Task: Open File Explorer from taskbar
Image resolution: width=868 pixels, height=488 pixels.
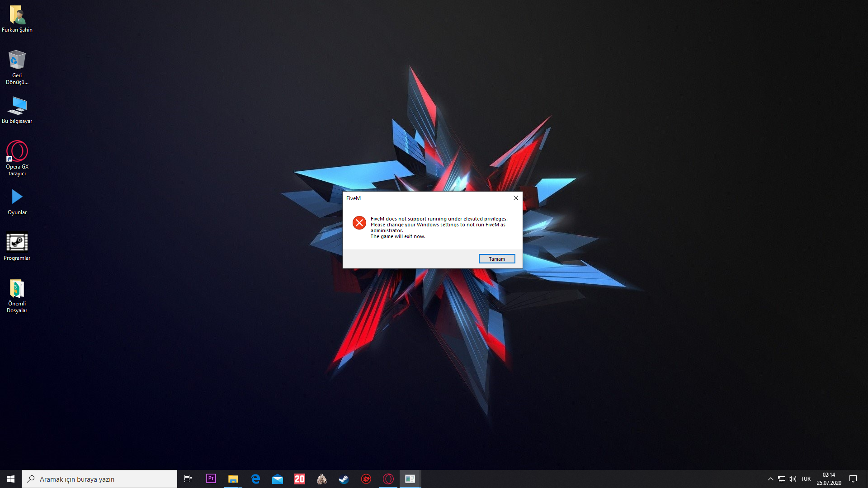Action: [x=233, y=479]
